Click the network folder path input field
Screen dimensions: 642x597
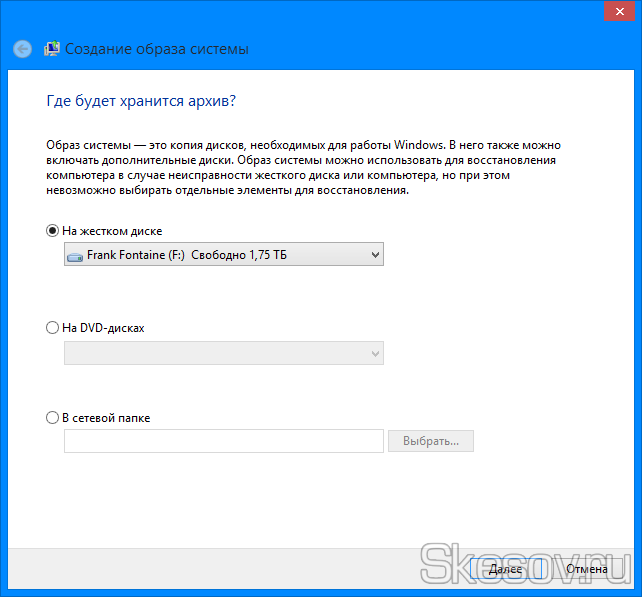223,441
